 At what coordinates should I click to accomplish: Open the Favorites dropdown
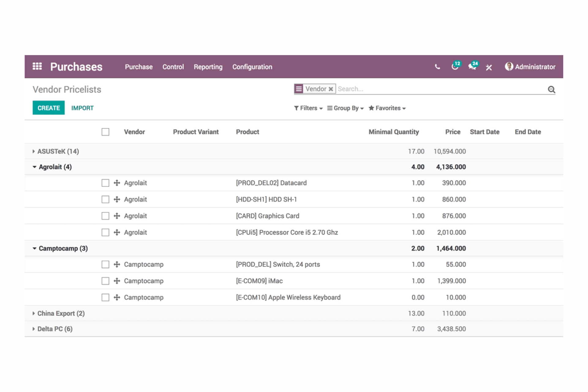pyautogui.click(x=387, y=108)
